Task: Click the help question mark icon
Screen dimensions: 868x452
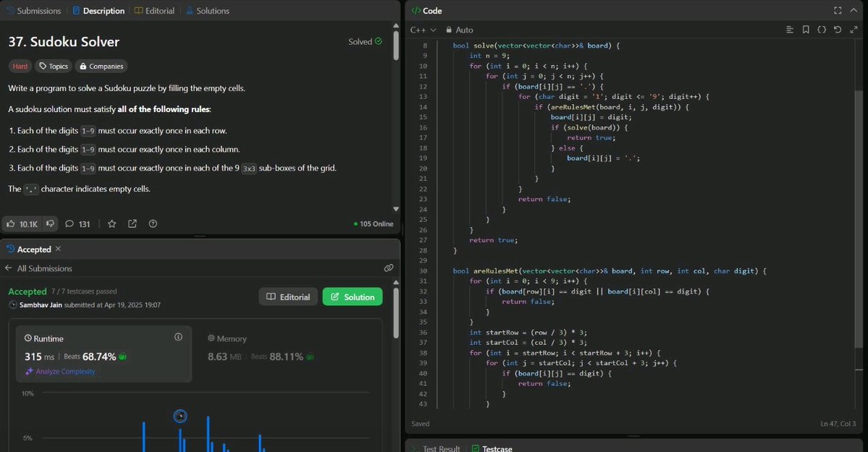Action: point(153,223)
